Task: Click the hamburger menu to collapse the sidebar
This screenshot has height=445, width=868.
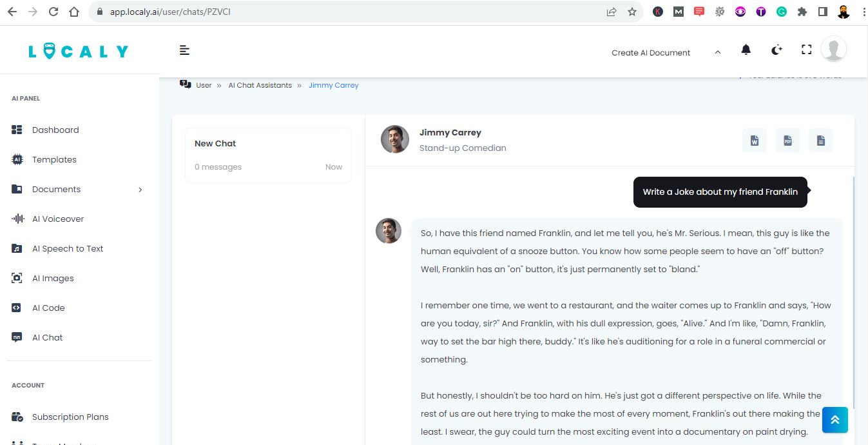Action: pyautogui.click(x=184, y=50)
